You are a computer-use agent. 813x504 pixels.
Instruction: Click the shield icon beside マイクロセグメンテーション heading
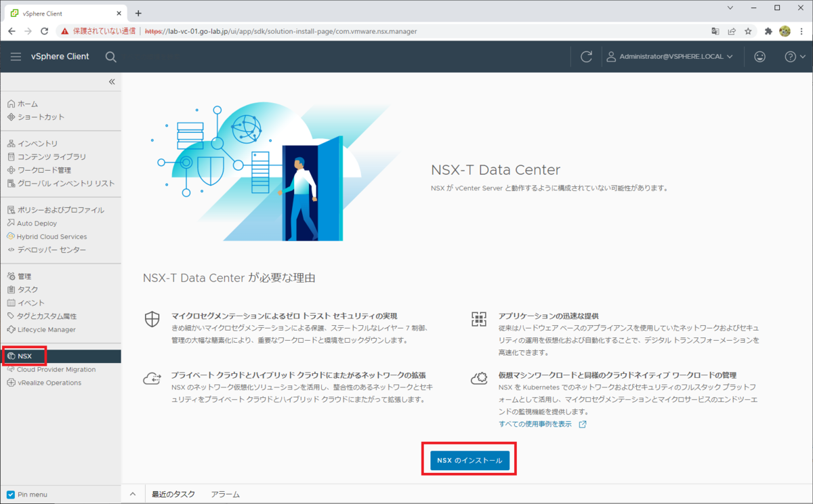coord(152,319)
